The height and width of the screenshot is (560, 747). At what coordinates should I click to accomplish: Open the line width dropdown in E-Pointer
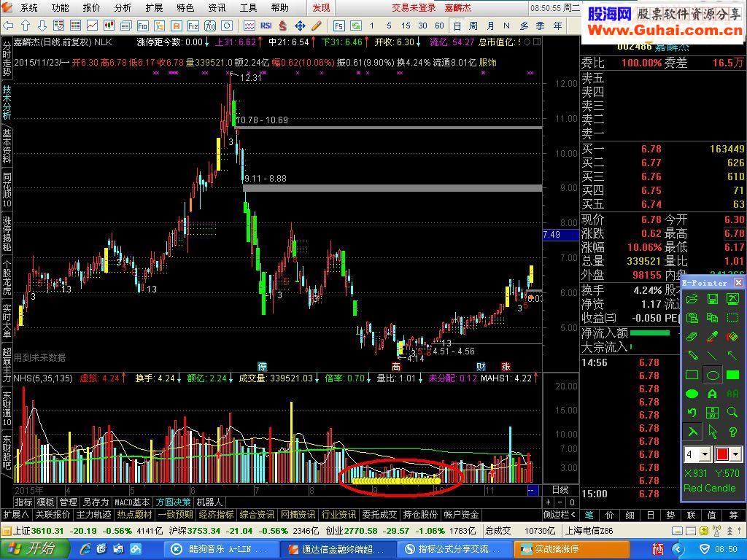coord(705,454)
